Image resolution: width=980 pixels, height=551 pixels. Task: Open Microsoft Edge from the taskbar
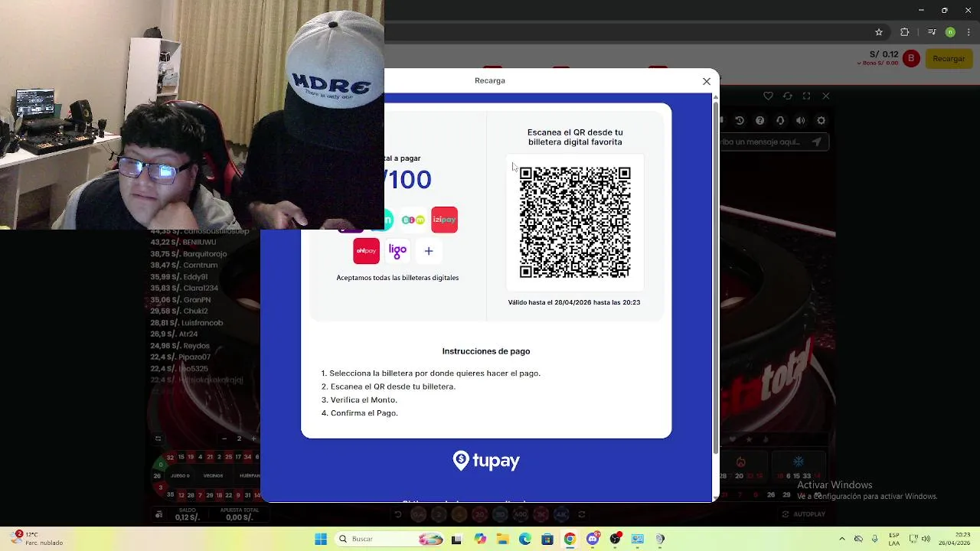524,539
